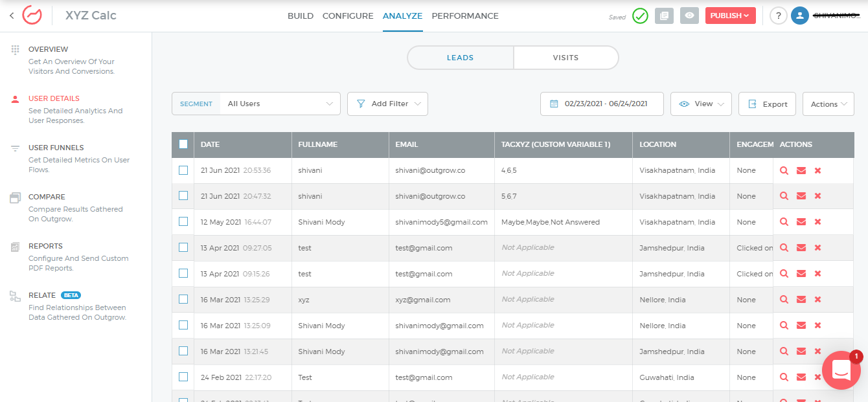Image resolution: width=868 pixels, height=402 pixels.
Task: Delete the 21 Jun 2021 20:47:32 lead
Action: click(817, 196)
